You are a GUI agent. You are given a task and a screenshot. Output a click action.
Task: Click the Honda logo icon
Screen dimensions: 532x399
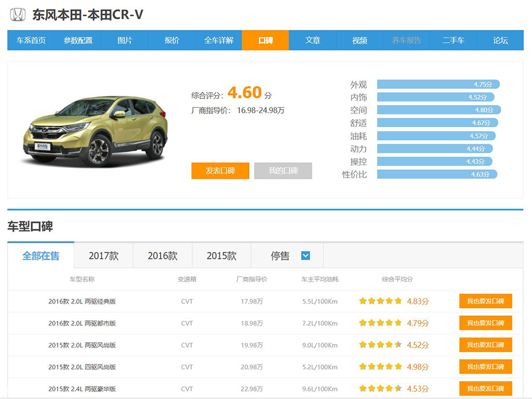point(18,15)
